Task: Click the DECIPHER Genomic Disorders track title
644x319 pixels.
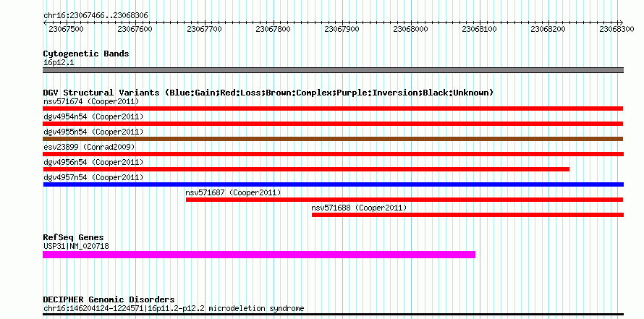Action: click(109, 299)
